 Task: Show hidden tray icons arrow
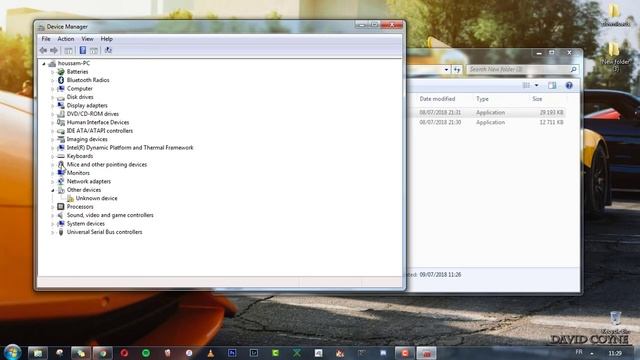coord(592,353)
